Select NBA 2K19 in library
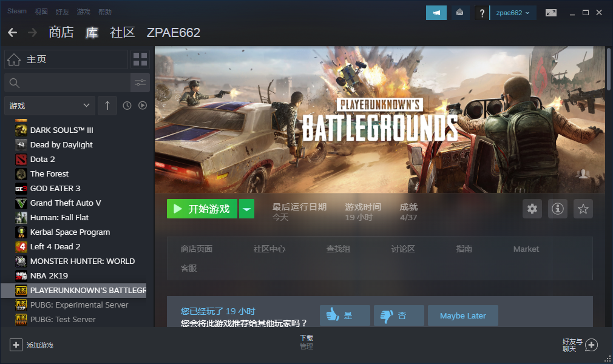Screen dimensions: 613x364 pyautogui.click(x=73, y=275)
